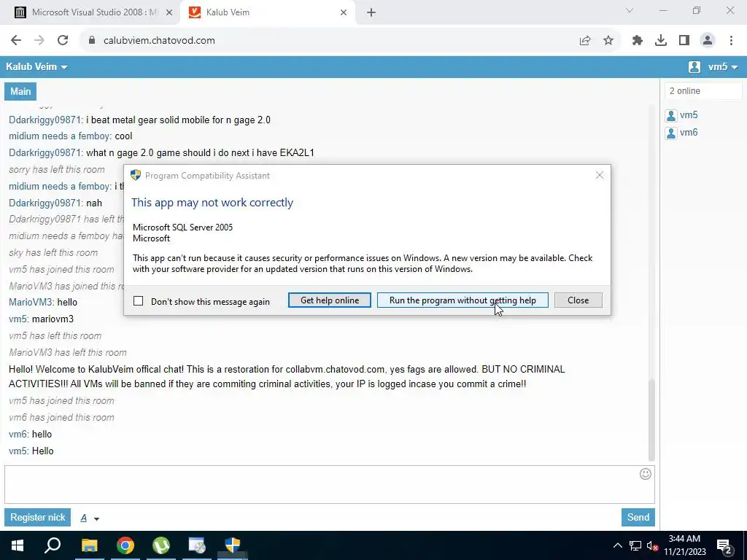
Task: Click midium needs a femboy username before cool
Action: (x=59, y=136)
